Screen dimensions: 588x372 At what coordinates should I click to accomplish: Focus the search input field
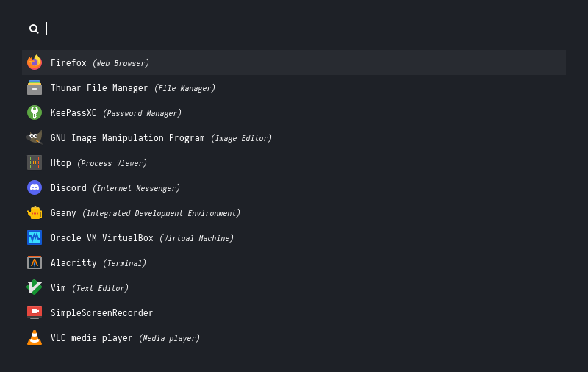[294, 29]
